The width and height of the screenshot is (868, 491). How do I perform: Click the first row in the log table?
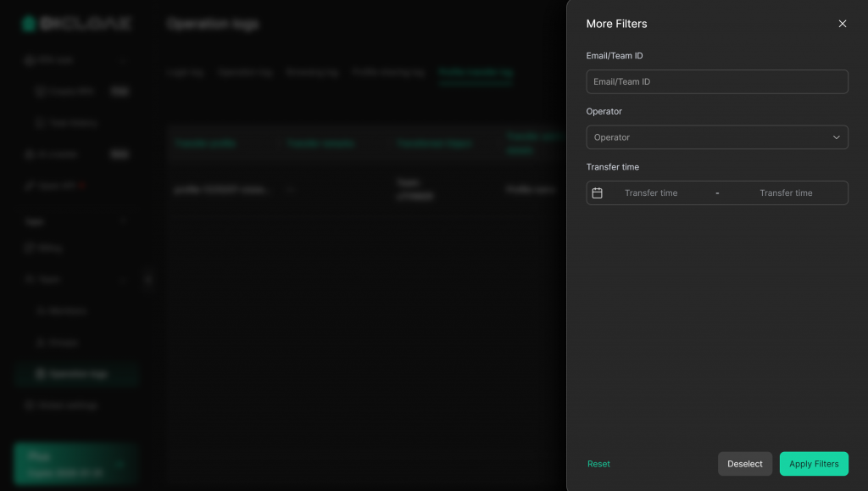pyautogui.click(x=364, y=190)
